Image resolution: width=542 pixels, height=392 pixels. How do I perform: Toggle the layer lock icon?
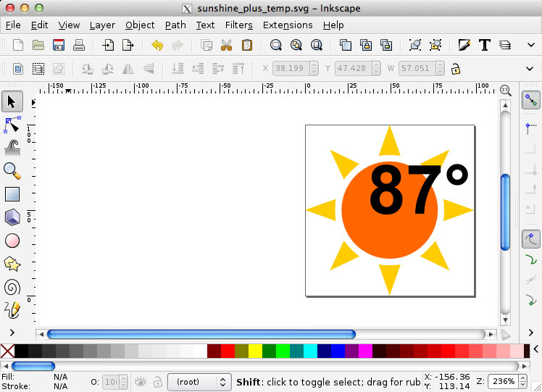[x=158, y=382]
